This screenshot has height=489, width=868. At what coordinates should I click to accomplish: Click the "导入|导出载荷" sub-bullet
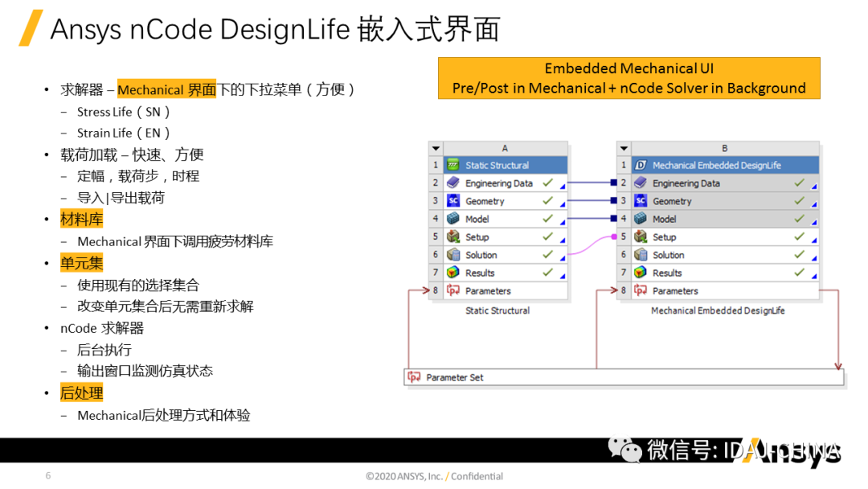121,198
